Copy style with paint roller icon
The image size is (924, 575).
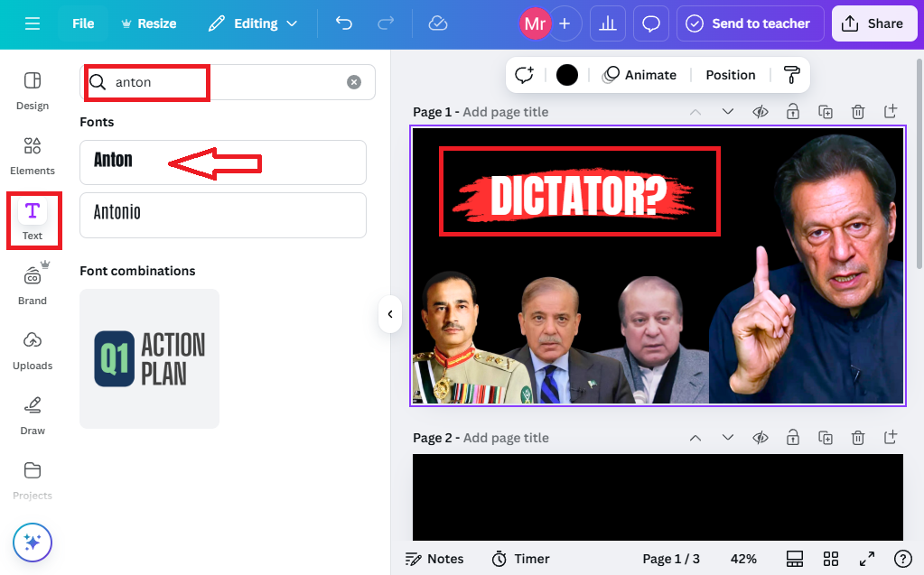point(791,75)
